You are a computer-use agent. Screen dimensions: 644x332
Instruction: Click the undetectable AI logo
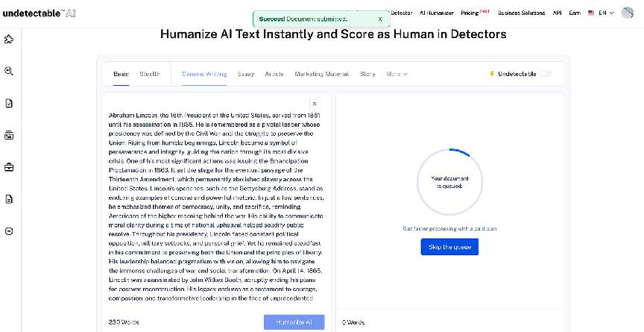[x=39, y=13]
